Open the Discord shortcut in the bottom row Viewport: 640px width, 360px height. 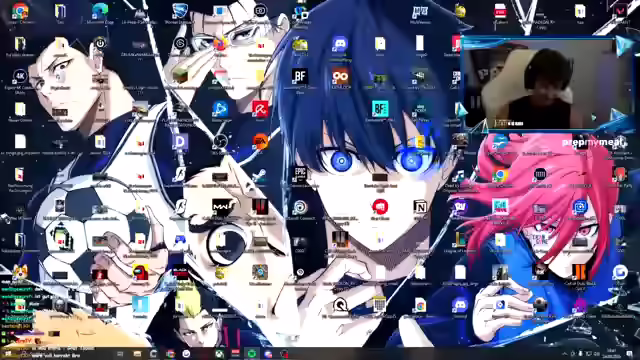pyautogui.click(x=460, y=305)
